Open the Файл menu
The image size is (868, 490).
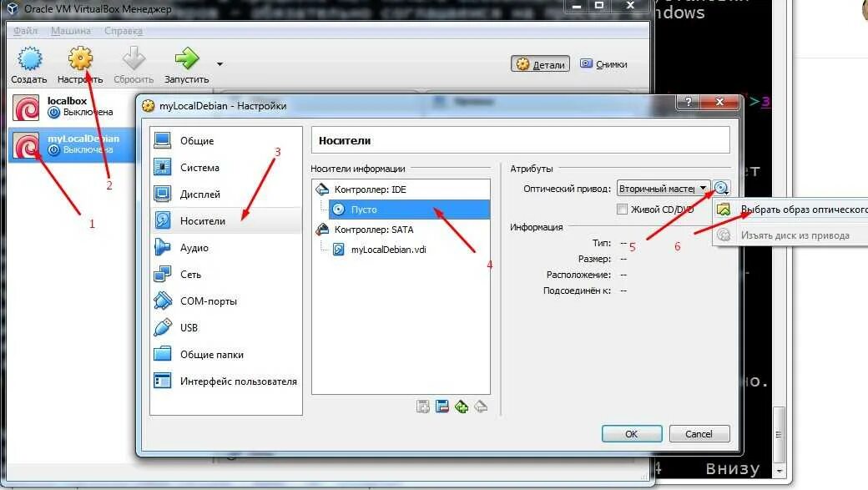26,31
